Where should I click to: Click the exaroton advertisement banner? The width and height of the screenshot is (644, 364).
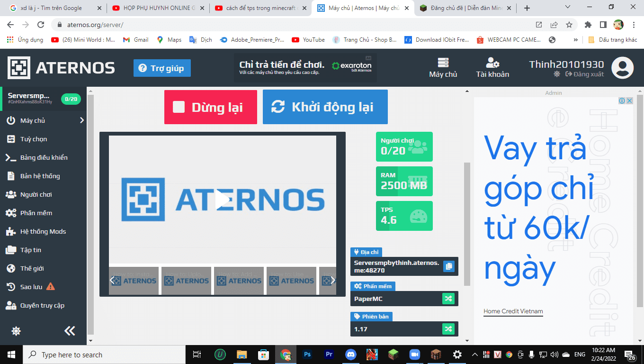(305, 68)
